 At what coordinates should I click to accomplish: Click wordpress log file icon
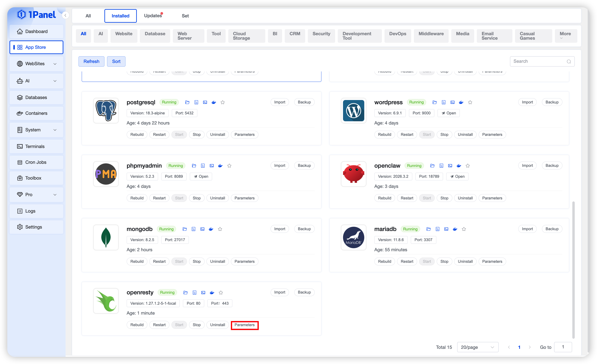tap(443, 102)
